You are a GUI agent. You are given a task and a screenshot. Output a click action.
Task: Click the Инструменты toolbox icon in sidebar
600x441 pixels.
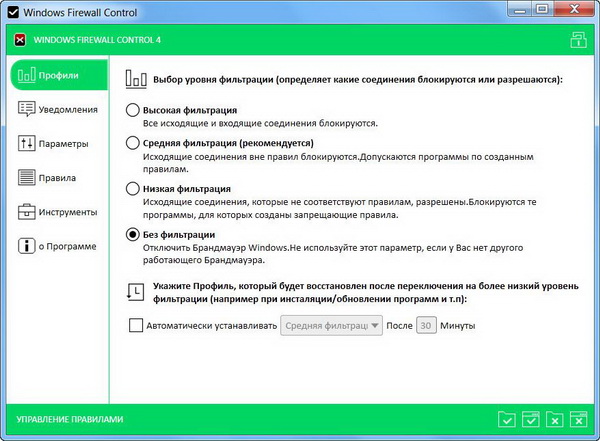click(27, 212)
